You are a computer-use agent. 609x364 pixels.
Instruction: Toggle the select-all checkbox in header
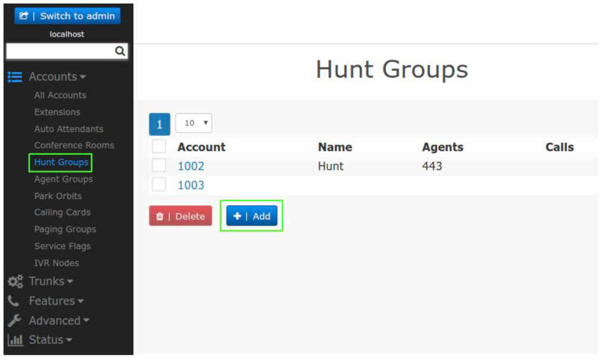(x=159, y=146)
